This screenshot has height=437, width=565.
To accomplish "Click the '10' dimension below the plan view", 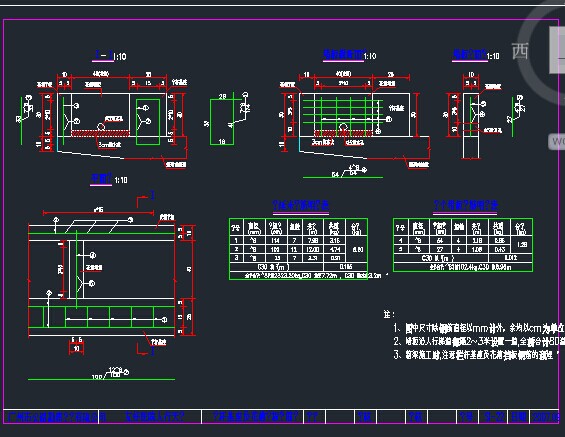I will pyautogui.click(x=76, y=349).
